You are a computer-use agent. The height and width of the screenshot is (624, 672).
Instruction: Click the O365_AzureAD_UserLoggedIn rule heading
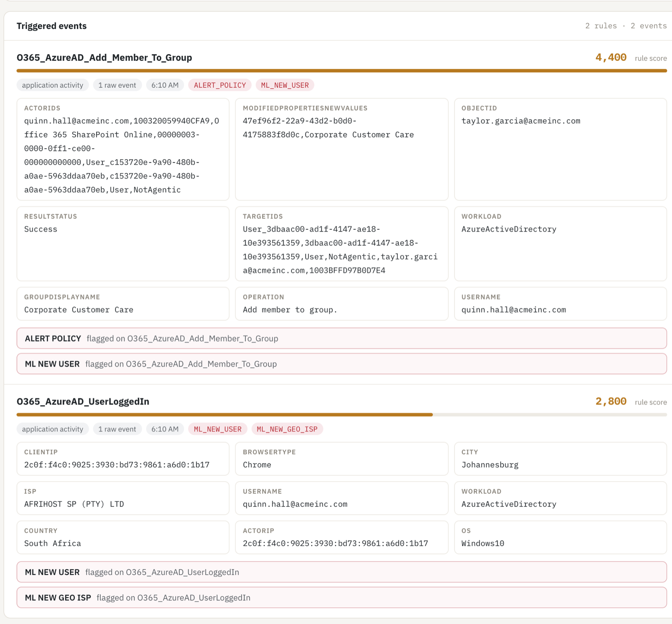pyautogui.click(x=83, y=401)
